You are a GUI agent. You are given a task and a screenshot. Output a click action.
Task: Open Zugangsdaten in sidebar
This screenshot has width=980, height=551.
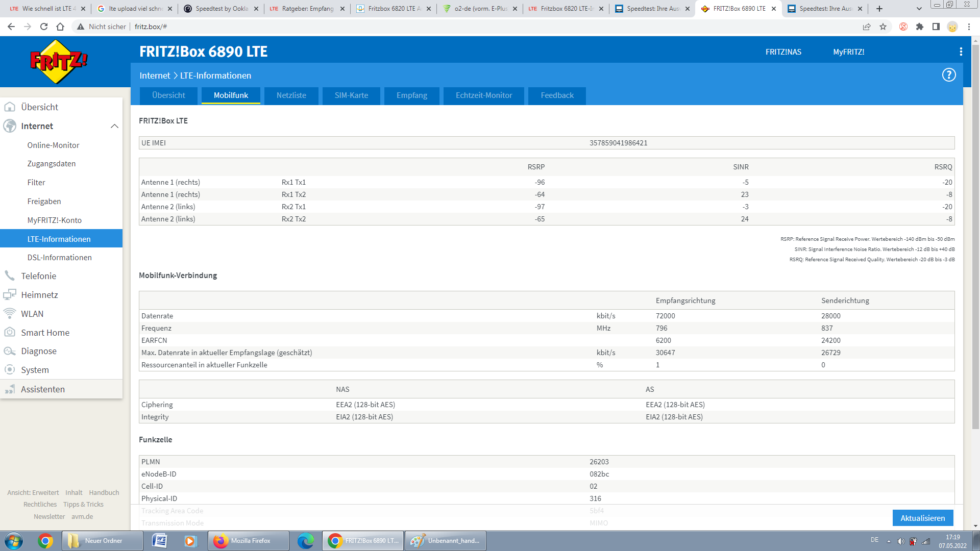pyautogui.click(x=52, y=164)
